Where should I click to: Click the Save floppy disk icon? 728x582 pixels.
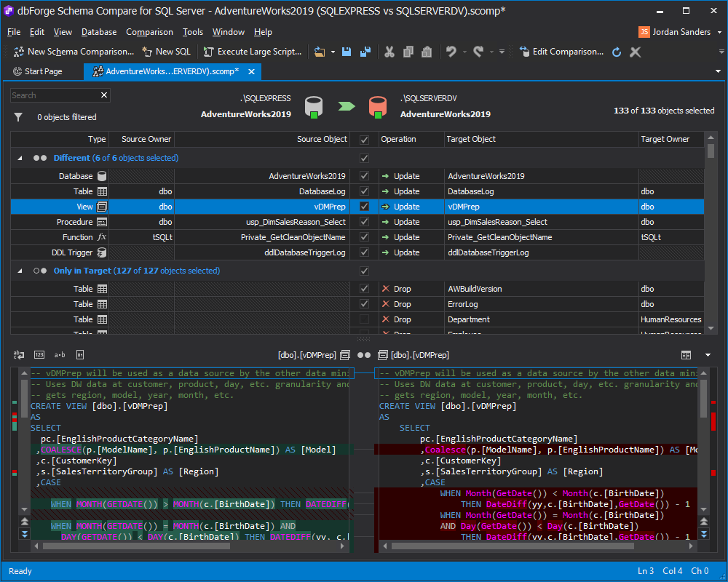(347, 52)
